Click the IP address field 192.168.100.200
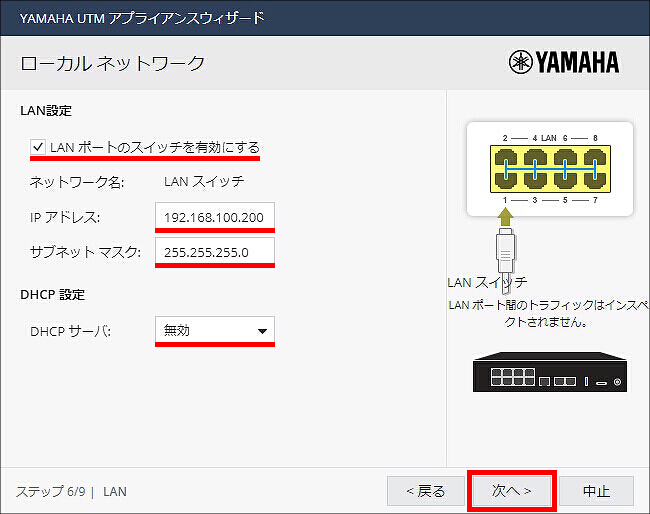 [x=215, y=217]
